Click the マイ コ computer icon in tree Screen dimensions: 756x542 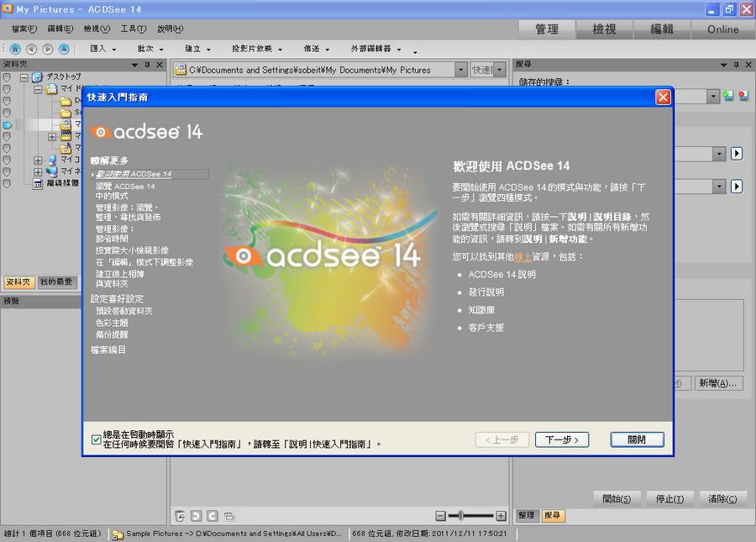point(52,160)
